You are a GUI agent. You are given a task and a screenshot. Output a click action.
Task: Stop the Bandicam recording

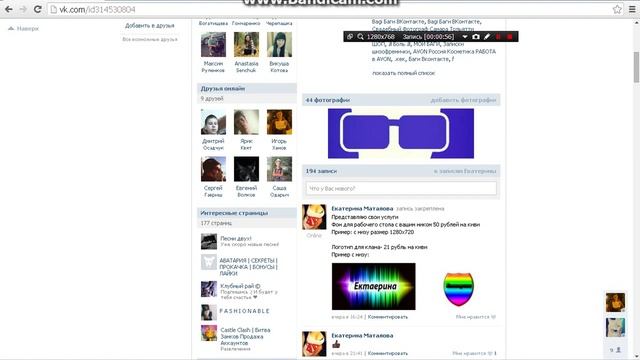click(510, 37)
